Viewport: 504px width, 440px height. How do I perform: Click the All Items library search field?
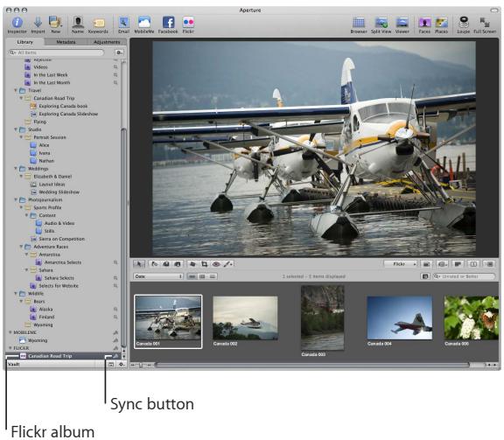coord(57,52)
